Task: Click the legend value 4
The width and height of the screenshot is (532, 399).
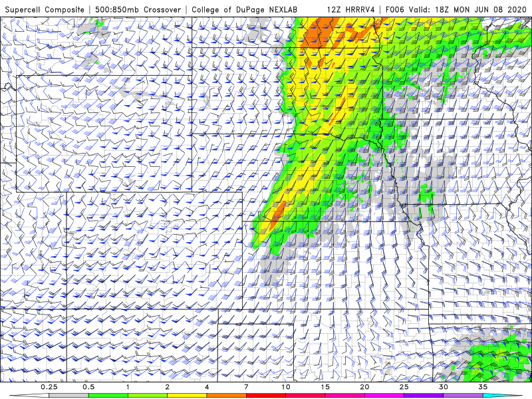Action: pos(207,387)
